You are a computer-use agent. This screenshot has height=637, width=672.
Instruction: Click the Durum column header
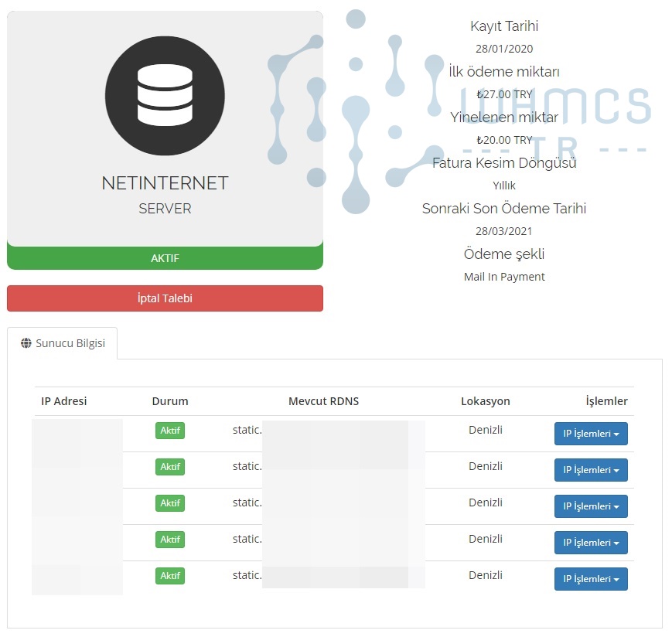point(170,401)
